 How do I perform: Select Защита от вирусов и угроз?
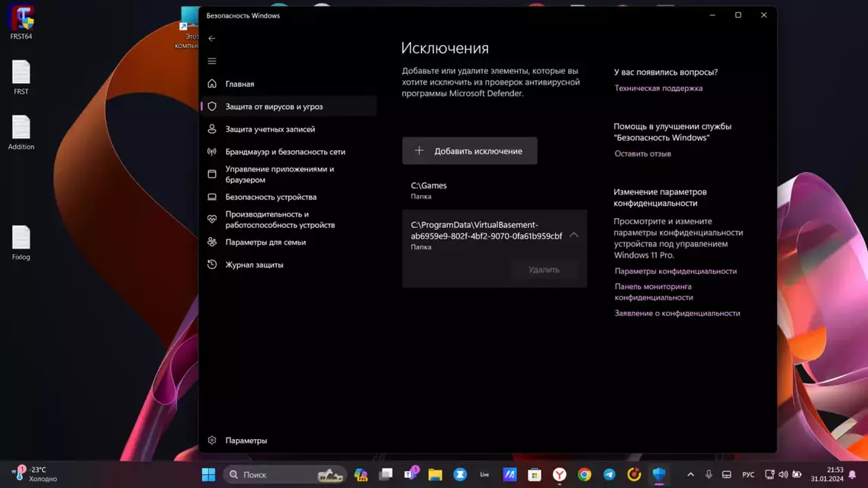(x=288, y=106)
